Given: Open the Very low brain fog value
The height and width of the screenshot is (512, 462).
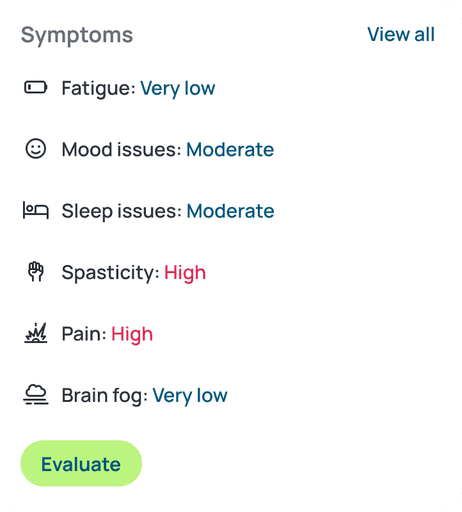Looking at the screenshot, I should pyautogui.click(x=190, y=396).
